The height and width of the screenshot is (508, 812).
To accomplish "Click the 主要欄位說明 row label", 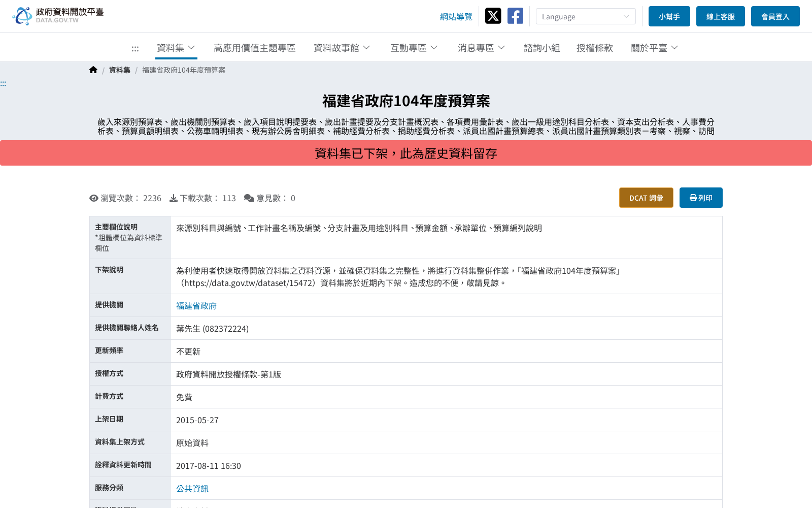I will pyautogui.click(x=116, y=227).
